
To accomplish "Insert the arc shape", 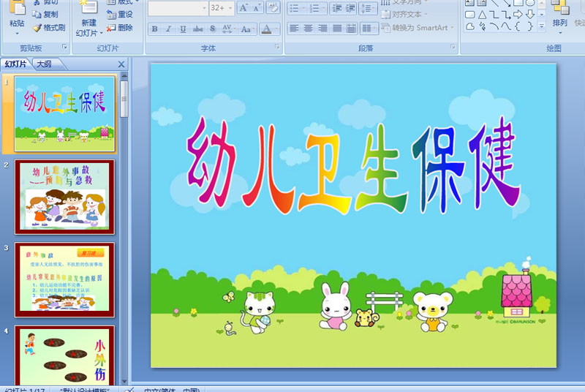I will pos(494,26).
